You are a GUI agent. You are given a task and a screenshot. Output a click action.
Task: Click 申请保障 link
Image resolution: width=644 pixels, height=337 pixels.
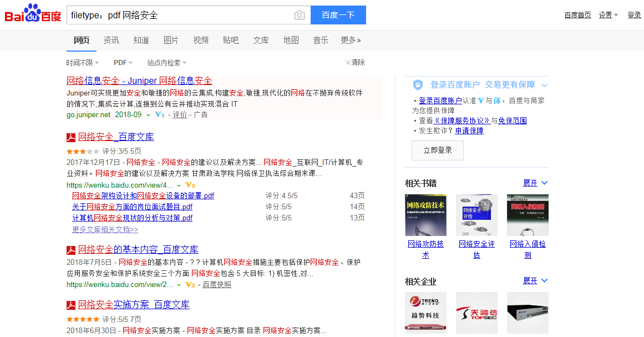click(469, 130)
